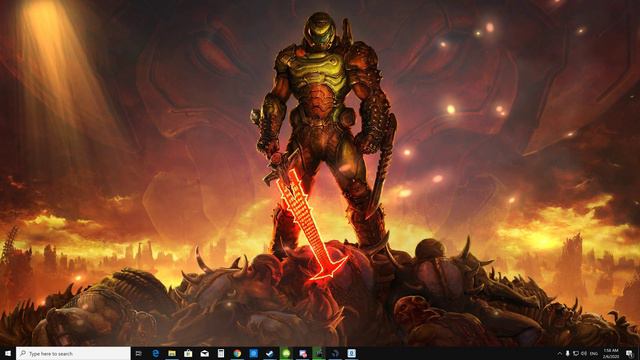This screenshot has height=360, width=640.
Task: Show hidden system tray icons
Action: coord(560,353)
